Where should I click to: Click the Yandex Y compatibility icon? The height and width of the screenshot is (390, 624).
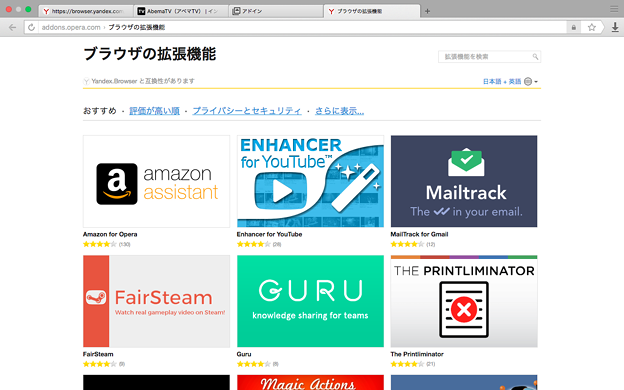point(86,81)
